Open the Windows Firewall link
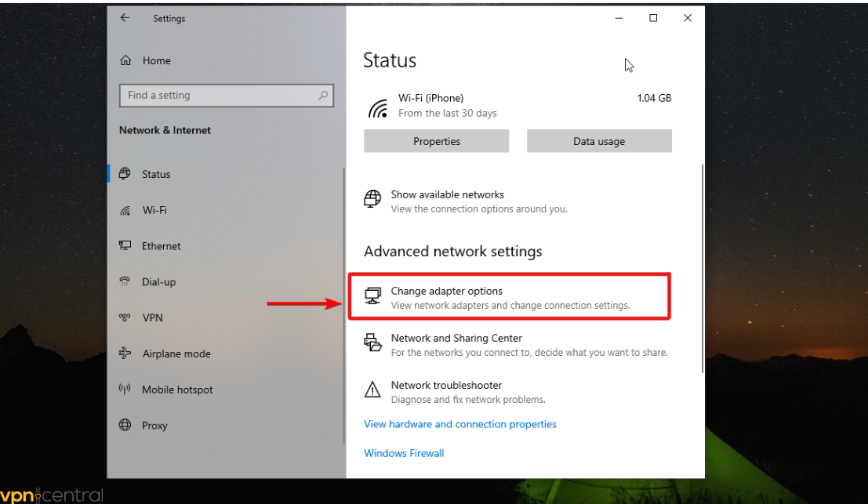868x504 pixels. coord(404,453)
